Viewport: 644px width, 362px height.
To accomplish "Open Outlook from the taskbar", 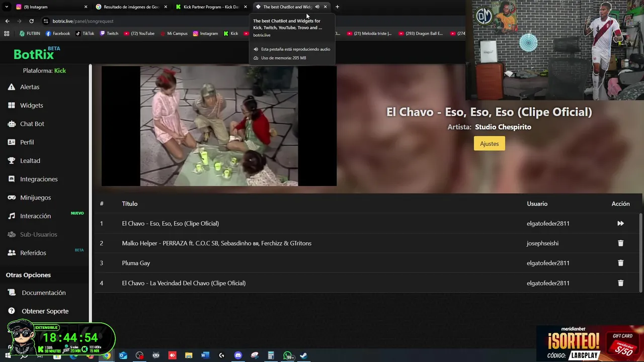I will point(123,355).
